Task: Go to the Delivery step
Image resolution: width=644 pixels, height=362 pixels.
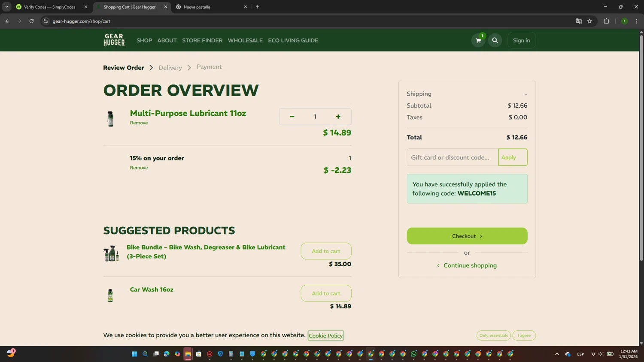Action: (x=170, y=68)
